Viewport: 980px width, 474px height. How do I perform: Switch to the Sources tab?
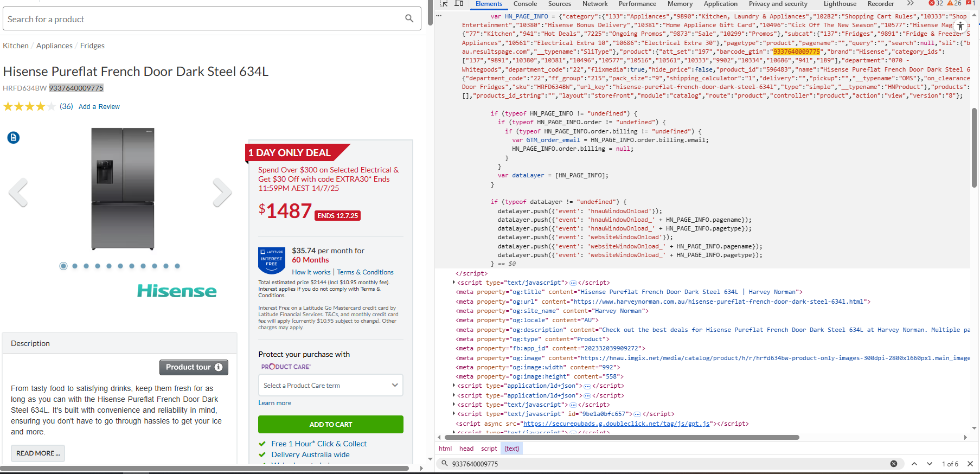tap(560, 4)
